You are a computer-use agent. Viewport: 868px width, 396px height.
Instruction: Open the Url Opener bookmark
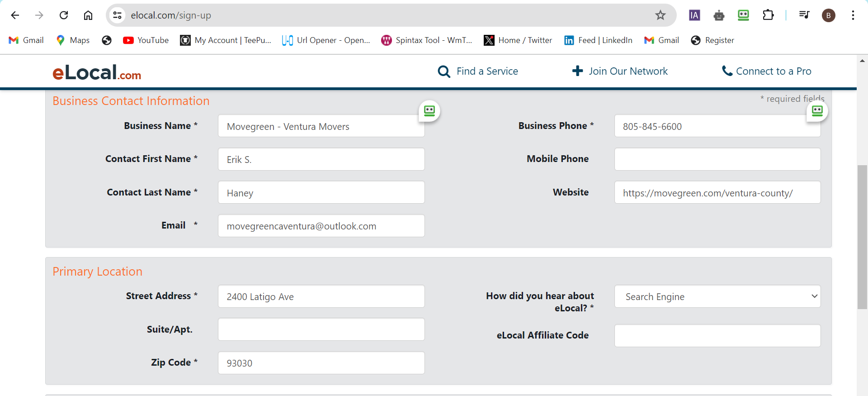tap(326, 40)
